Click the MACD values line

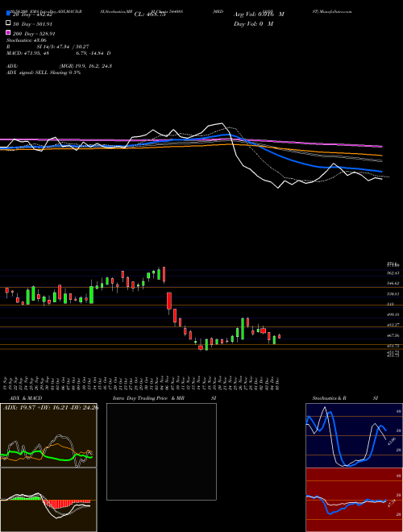(58, 53)
